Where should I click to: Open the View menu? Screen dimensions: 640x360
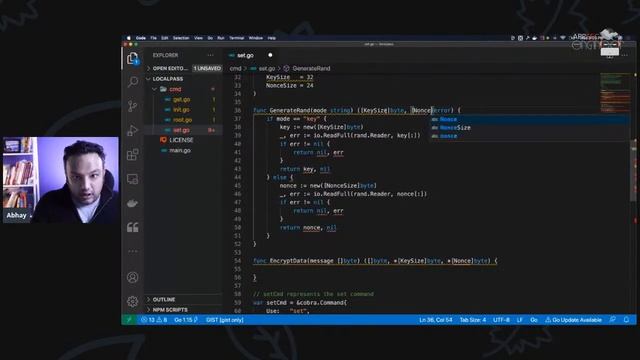point(198,38)
